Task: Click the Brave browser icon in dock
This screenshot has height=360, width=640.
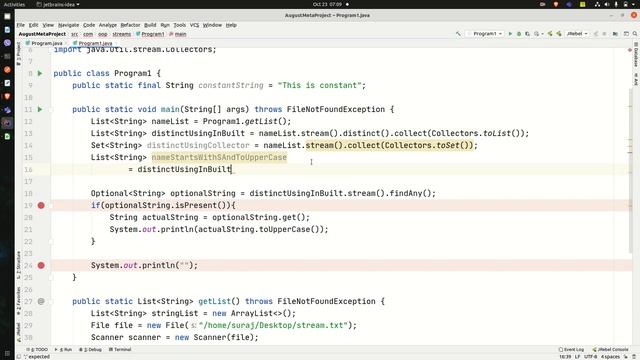Action: pyautogui.click(x=7, y=96)
